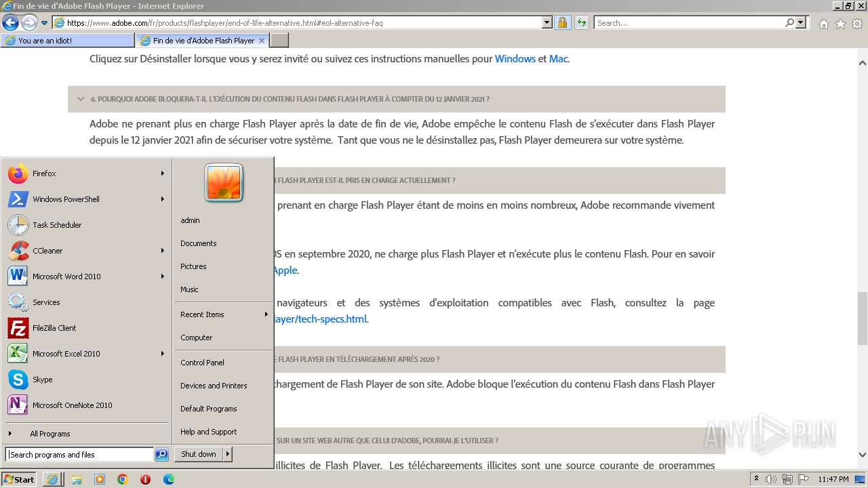The width and height of the screenshot is (868, 488).
Task: Open media player icon in taskbar
Action: [x=100, y=479]
